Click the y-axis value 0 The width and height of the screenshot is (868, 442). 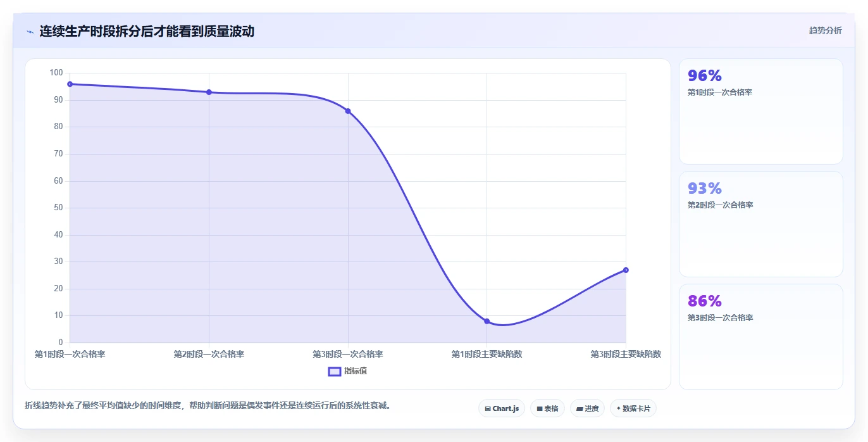(x=61, y=343)
